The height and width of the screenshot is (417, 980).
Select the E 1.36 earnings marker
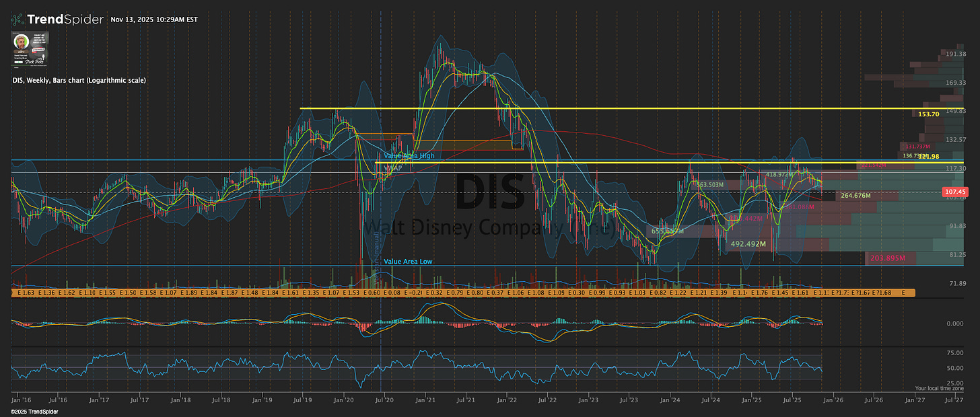click(x=46, y=293)
